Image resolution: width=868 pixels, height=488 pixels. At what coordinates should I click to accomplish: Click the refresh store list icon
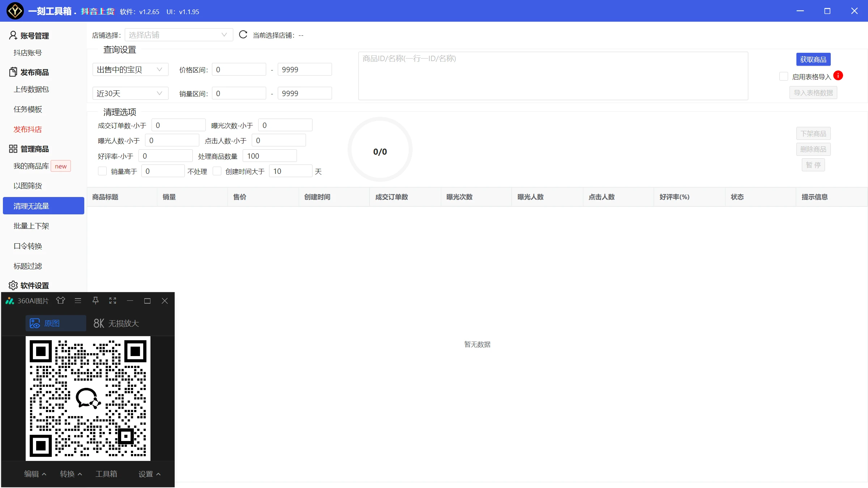(x=243, y=35)
